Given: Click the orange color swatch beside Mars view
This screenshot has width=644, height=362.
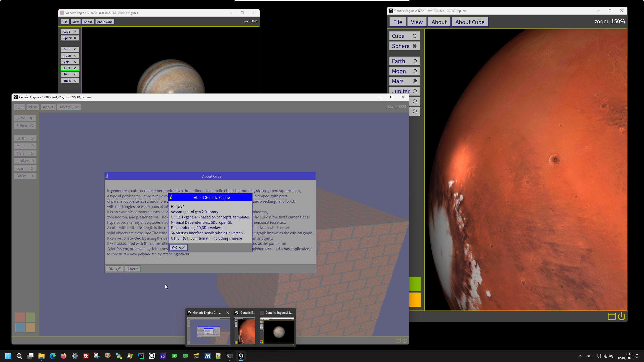Looking at the screenshot, I should [415, 299].
